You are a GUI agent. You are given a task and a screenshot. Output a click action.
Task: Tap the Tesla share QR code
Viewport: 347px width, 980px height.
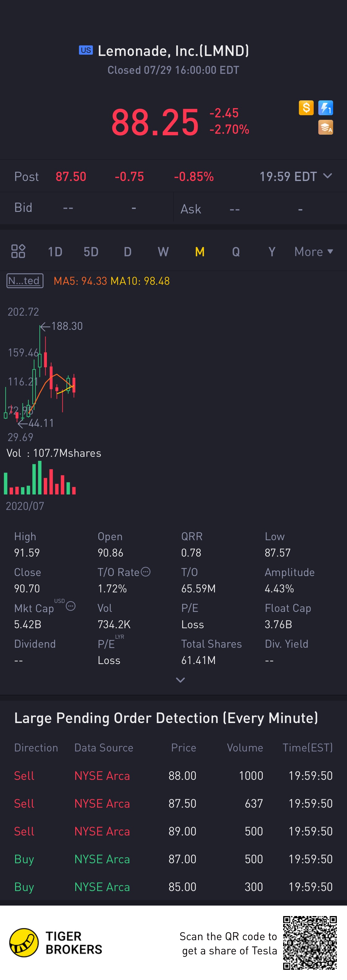click(310, 942)
